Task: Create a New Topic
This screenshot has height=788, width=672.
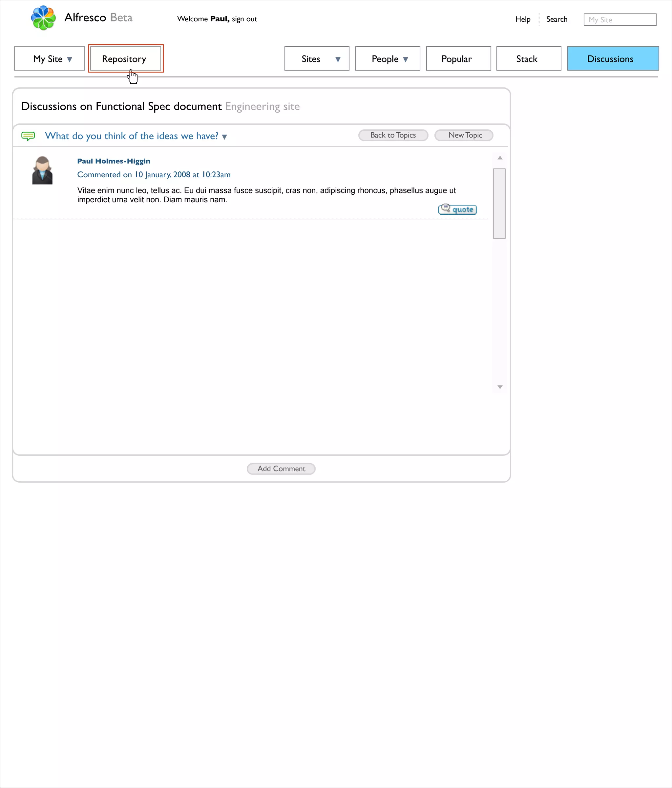Action: (464, 135)
